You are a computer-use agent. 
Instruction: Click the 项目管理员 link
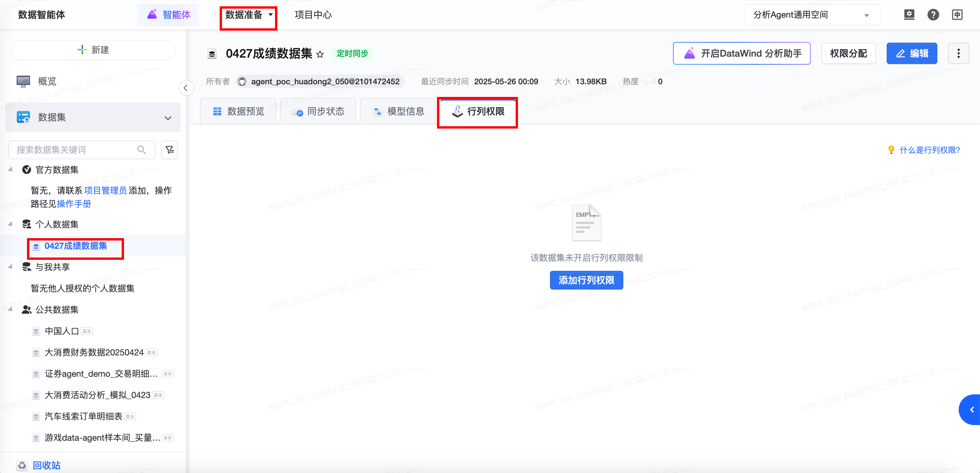(x=105, y=191)
